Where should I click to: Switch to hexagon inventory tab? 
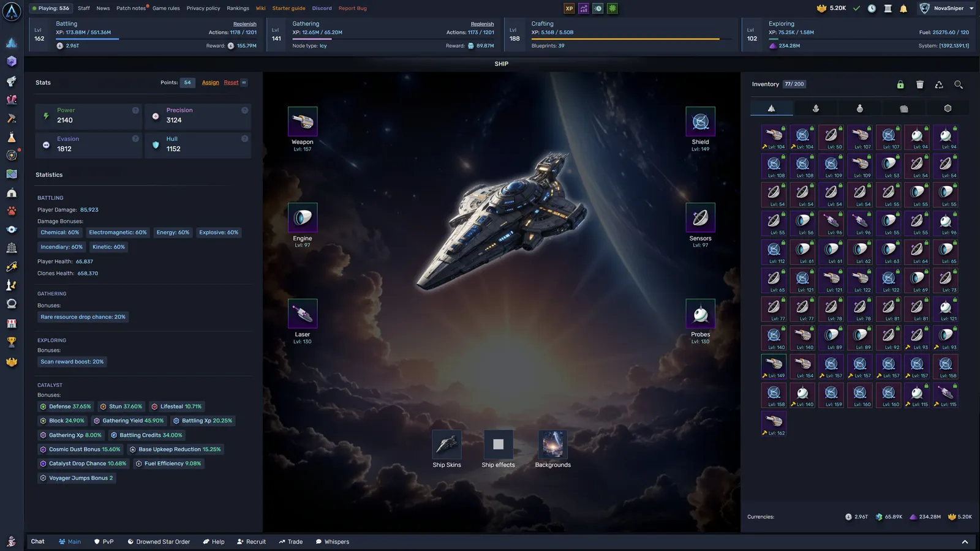pos(948,108)
